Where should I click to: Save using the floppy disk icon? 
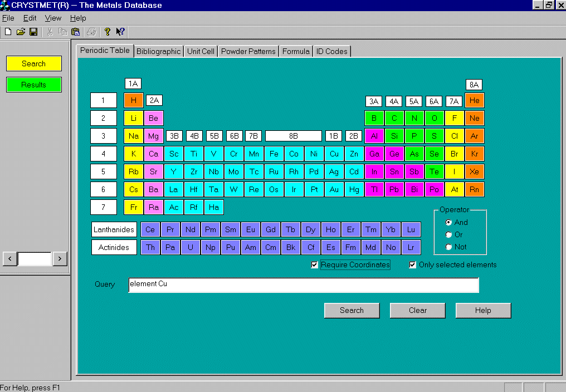pyautogui.click(x=33, y=32)
